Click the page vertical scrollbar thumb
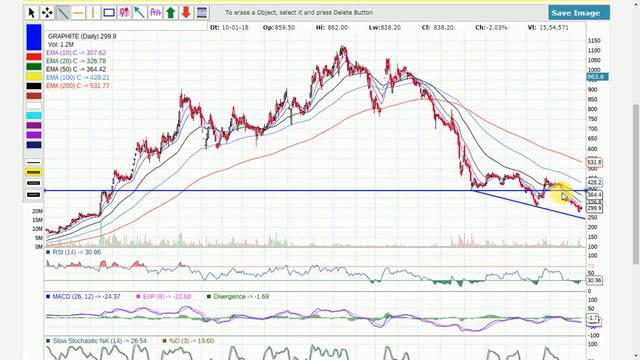 pos(636,184)
